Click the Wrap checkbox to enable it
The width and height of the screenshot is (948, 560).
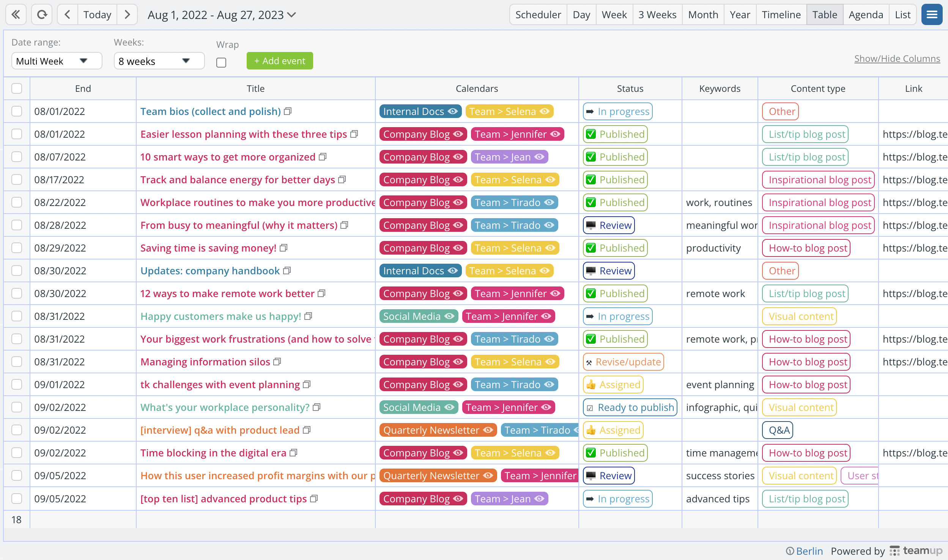click(222, 61)
